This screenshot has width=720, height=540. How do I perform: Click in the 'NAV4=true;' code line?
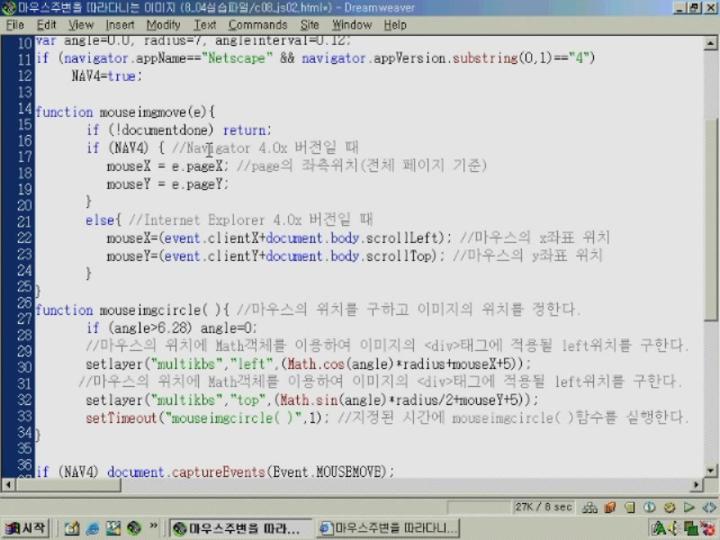tap(107, 76)
